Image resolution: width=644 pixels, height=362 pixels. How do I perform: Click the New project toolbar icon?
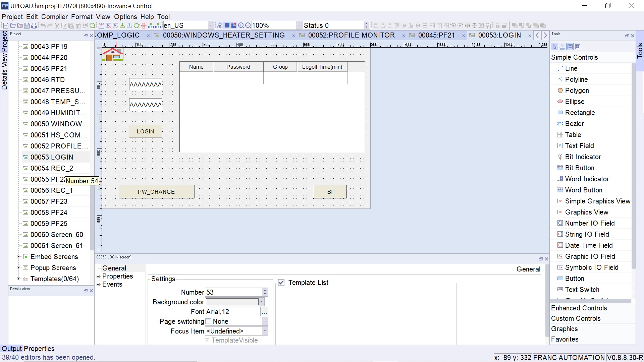(6, 25)
